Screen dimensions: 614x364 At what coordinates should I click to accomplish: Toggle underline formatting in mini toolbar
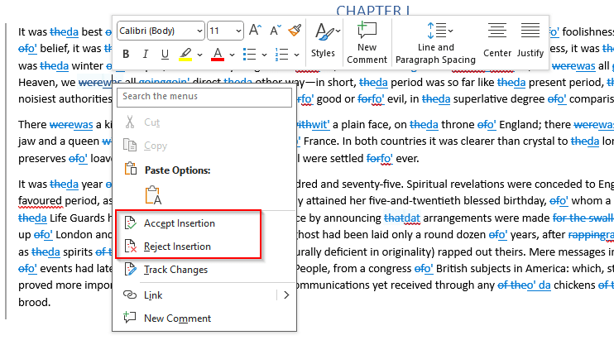[165, 54]
